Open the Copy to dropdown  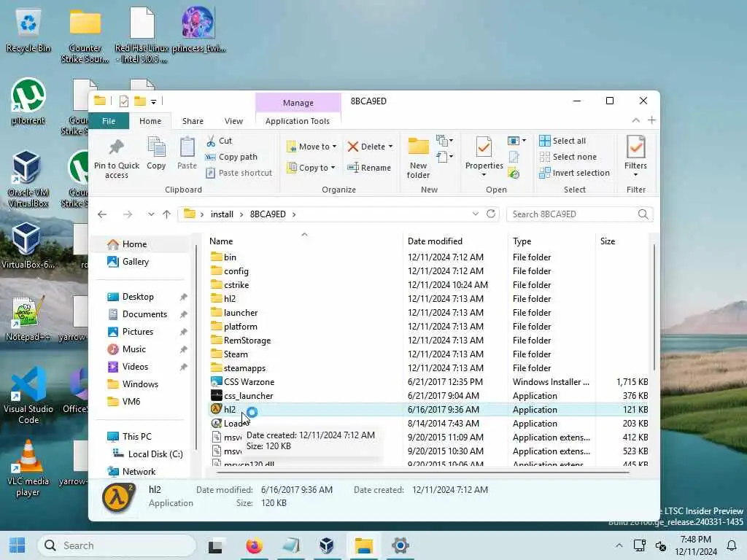311,168
